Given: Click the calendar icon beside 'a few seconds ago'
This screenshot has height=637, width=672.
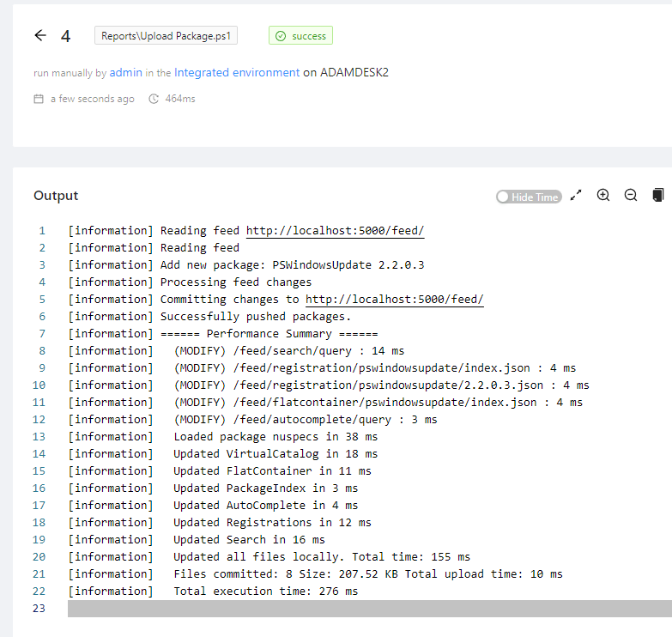Looking at the screenshot, I should coord(39,99).
